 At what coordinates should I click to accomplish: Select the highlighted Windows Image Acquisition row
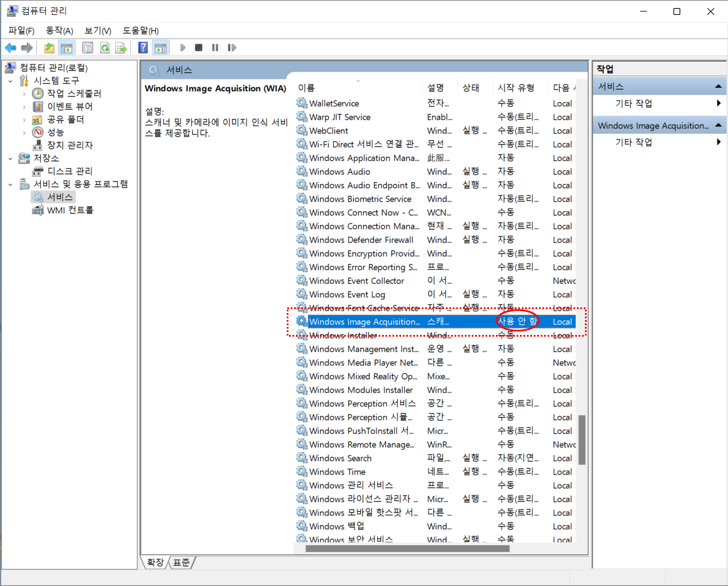click(436, 322)
